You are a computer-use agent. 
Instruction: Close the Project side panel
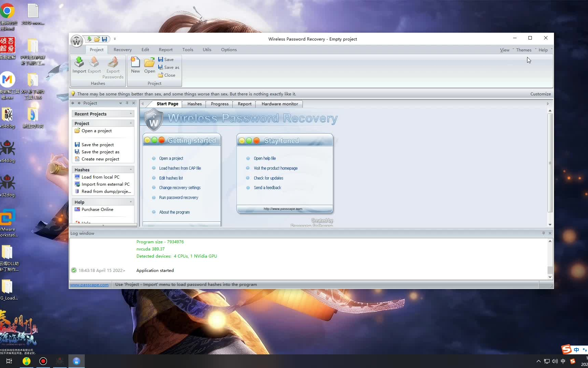[133, 103]
